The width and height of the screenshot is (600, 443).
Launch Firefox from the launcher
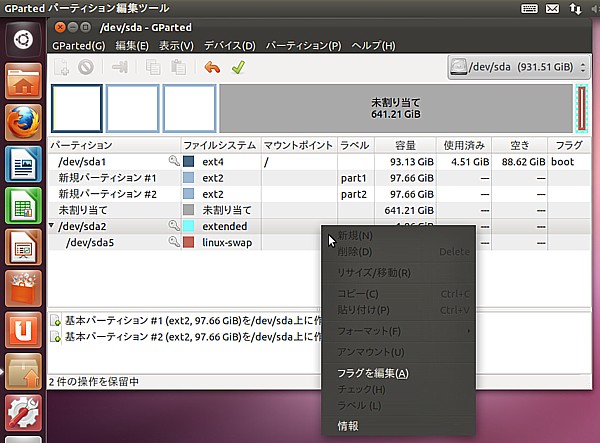click(23, 122)
